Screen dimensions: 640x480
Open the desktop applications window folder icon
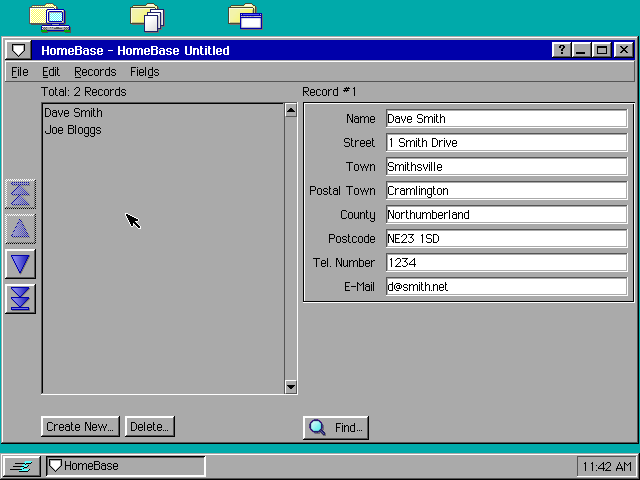pos(245,17)
